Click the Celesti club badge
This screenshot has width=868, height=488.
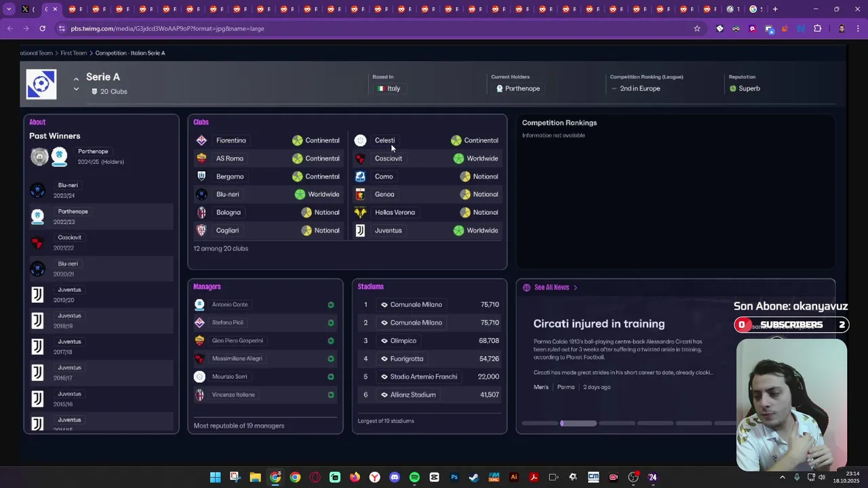point(360,140)
